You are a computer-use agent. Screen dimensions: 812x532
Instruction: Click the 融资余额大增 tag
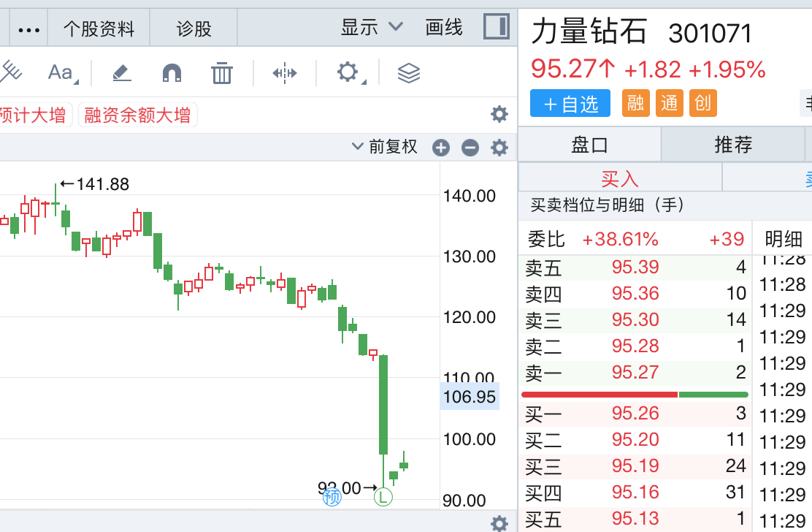[137, 115]
